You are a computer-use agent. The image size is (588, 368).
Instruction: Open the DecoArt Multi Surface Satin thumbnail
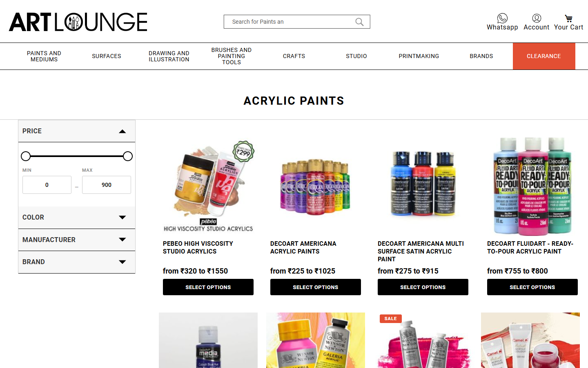point(423,184)
